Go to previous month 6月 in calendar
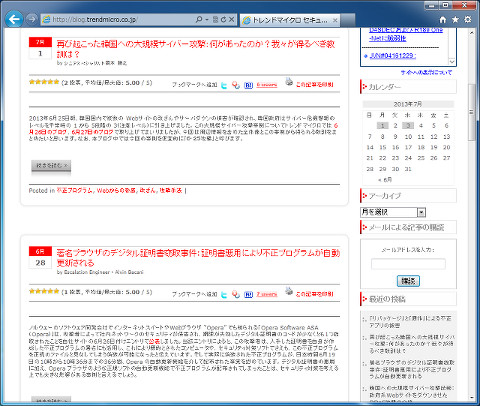 (x=385, y=180)
